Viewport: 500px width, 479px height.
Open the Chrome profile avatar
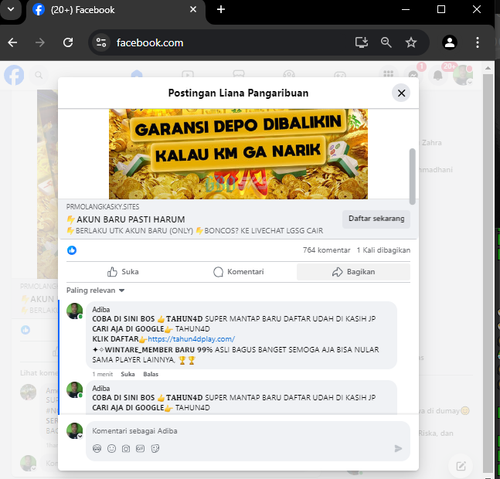tap(450, 43)
